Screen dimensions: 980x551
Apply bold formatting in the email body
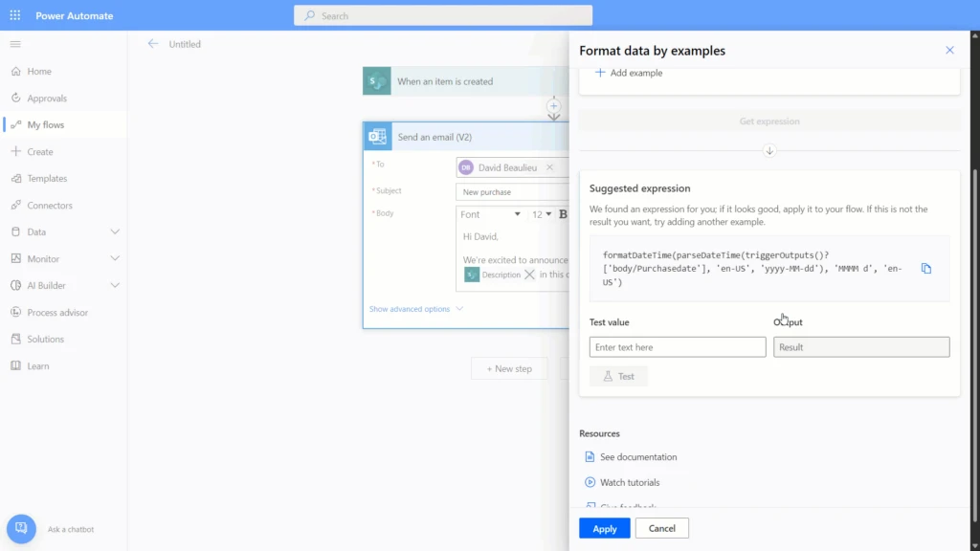pos(563,213)
